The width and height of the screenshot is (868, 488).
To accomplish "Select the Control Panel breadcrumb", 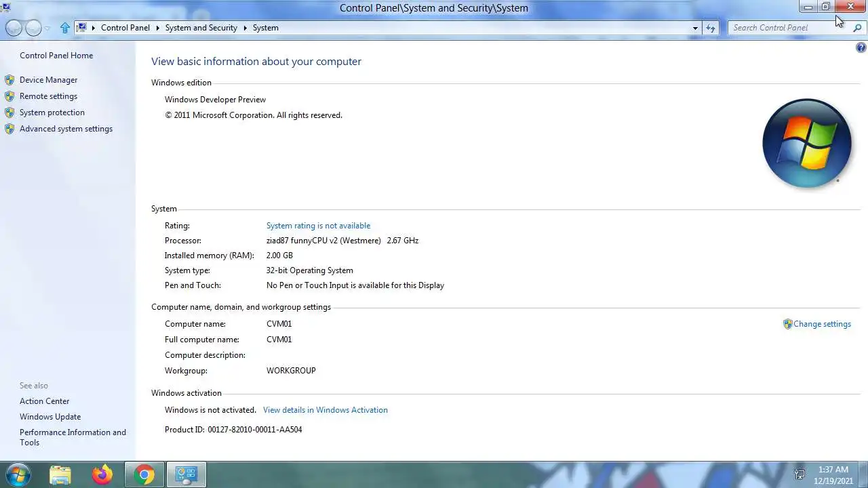I will pyautogui.click(x=125, y=28).
